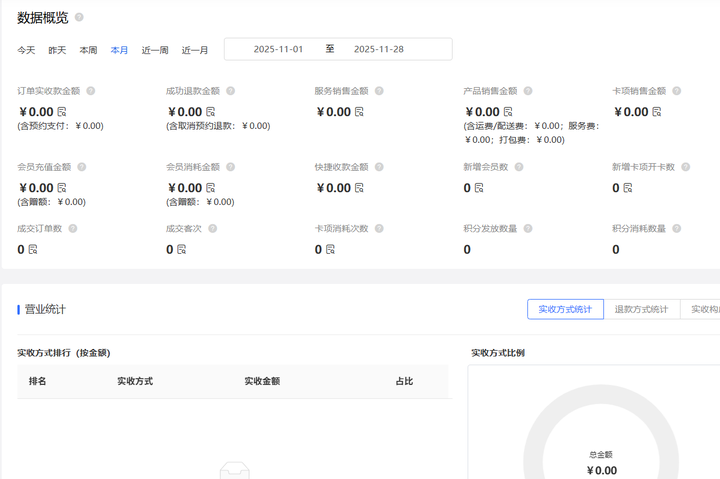Image resolution: width=720 pixels, height=479 pixels.
Task: Click help icon next to 数据概览 title
Action: pyautogui.click(x=79, y=17)
